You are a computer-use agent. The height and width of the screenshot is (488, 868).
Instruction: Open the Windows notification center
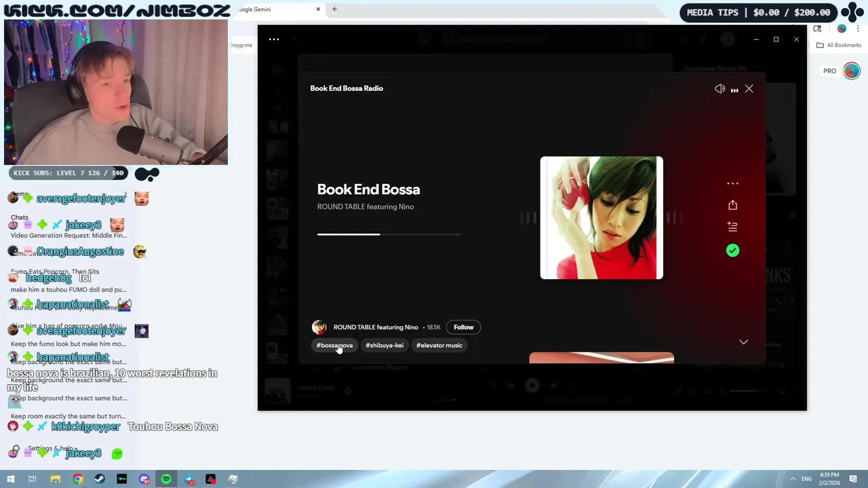coord(854,479)
